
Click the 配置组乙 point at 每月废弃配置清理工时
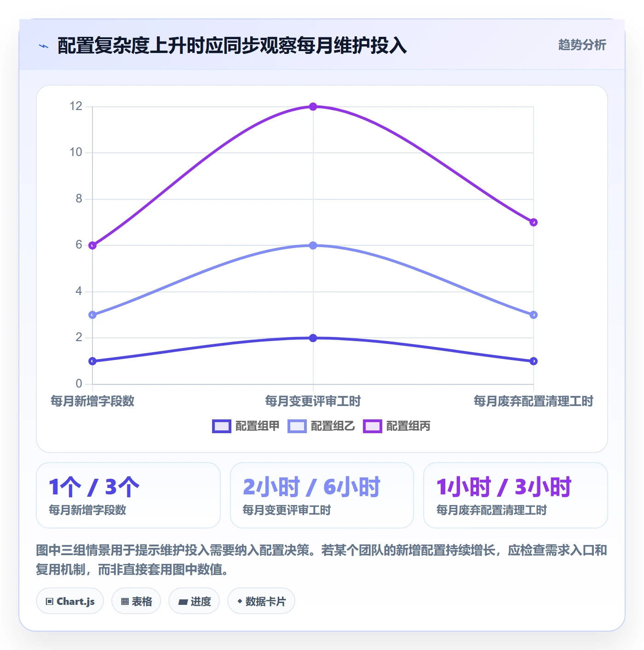click(x=534, y=315)
